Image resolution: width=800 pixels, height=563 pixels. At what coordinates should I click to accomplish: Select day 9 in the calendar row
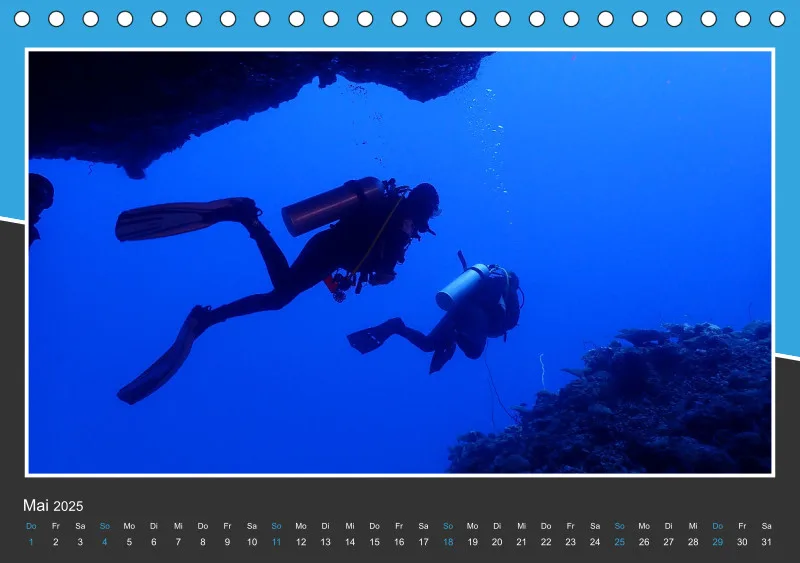pyautogui.click(x=227, y=542)
